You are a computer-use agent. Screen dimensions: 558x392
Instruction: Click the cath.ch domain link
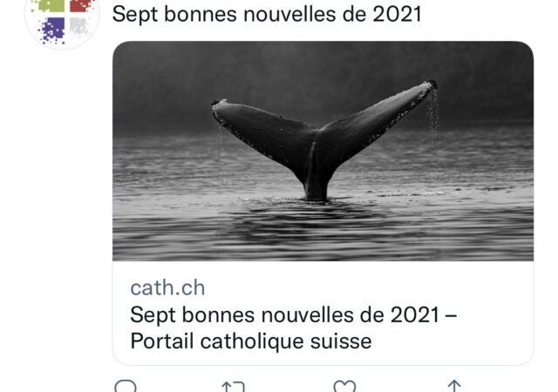pyautogui.click(x=167, y=287)
